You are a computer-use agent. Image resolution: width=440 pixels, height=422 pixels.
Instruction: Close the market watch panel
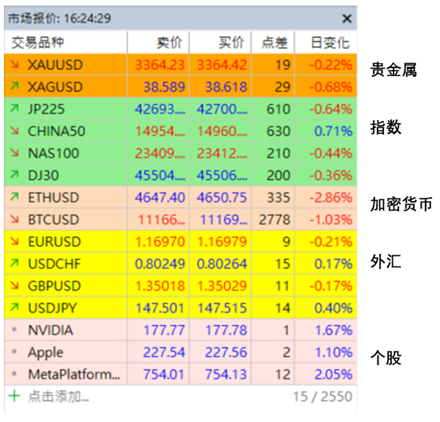tap(347, 18)
